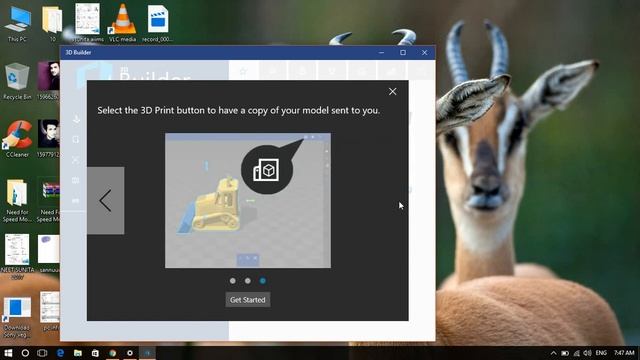Select the first tutorial page dot
Screen dimensions: 640x360
pyautogui.click(x=233, y=281)
